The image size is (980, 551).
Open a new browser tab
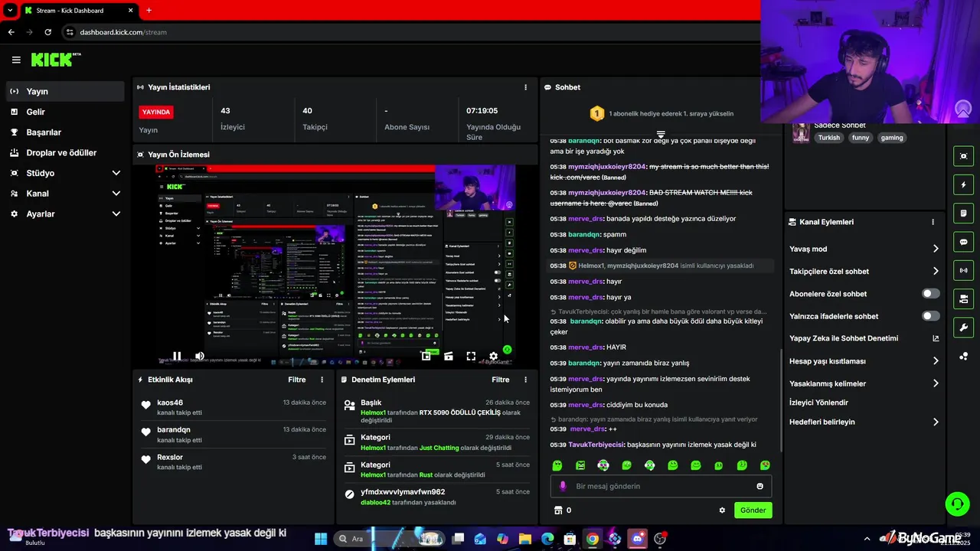click(149, 11)
